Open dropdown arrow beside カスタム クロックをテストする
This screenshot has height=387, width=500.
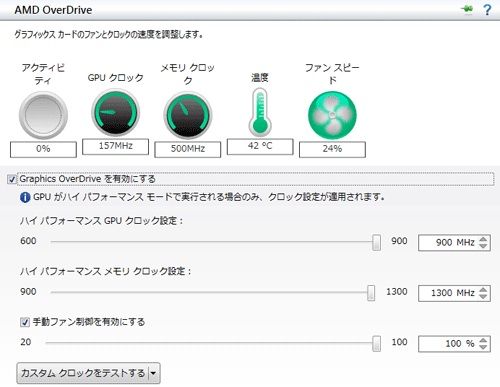point(154,373)
